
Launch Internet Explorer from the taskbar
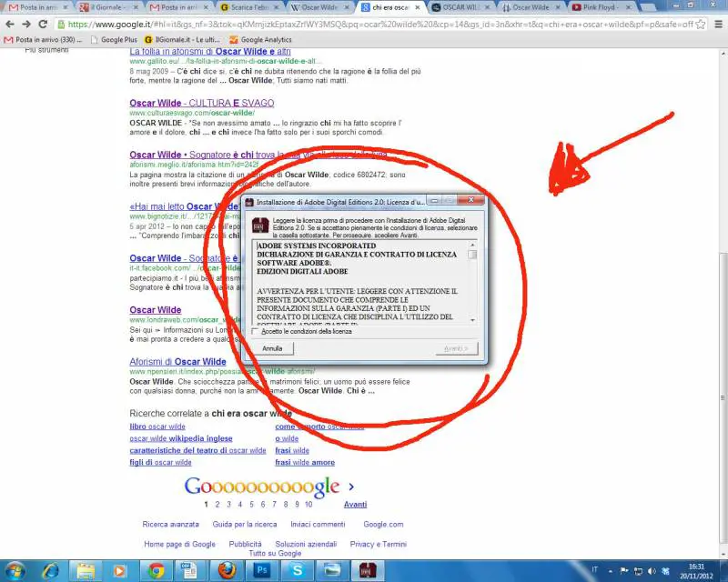[x=51, y=570]
